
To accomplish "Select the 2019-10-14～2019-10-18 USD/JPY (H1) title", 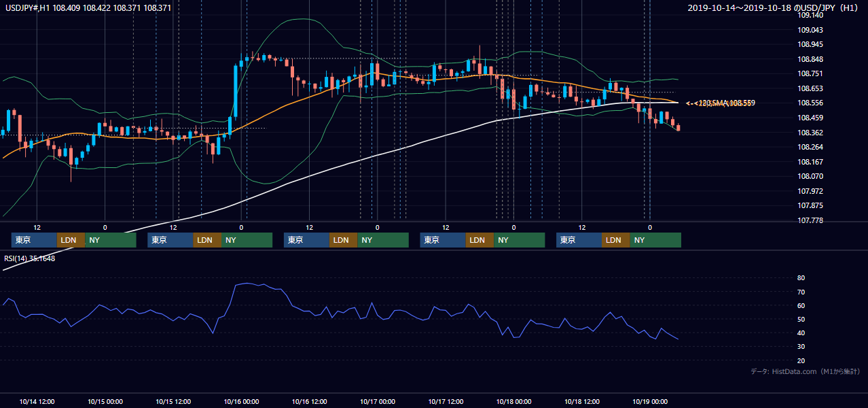I will click(774, 8).
